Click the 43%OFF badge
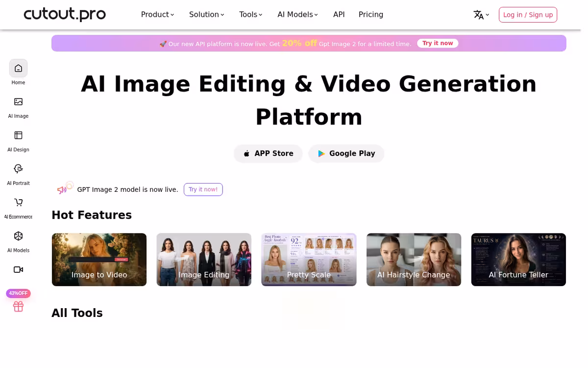Screen dimensions: 588x368 pos(18,293)
